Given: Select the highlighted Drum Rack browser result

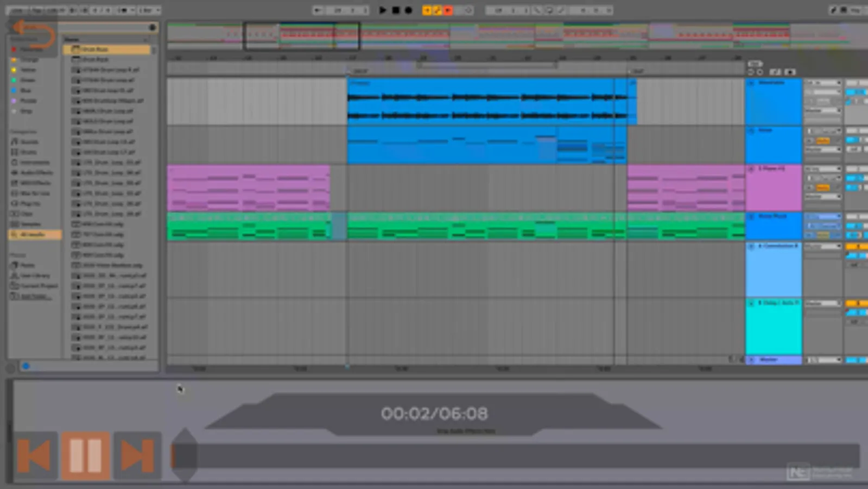Looking at the screenshot, I should point(106,49).
